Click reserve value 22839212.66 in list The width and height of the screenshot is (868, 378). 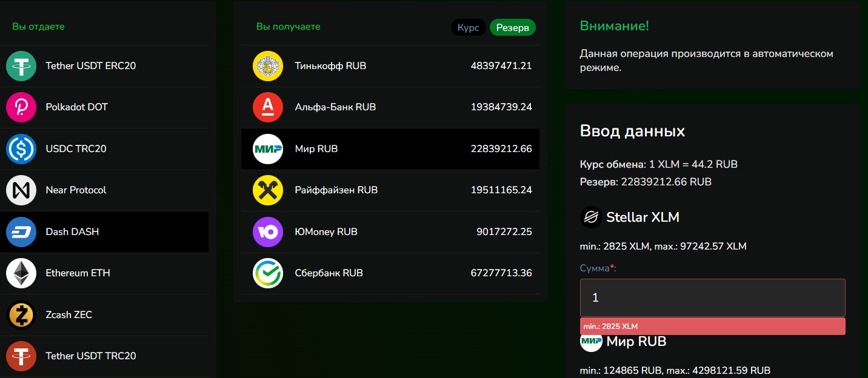tap(501, 149)
